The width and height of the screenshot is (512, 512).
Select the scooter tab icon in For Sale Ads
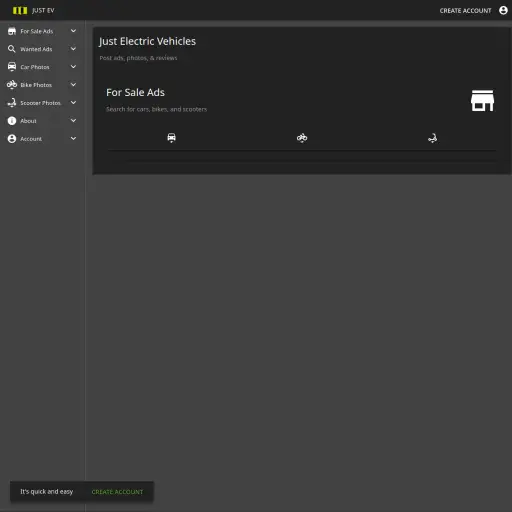[432, 138]
